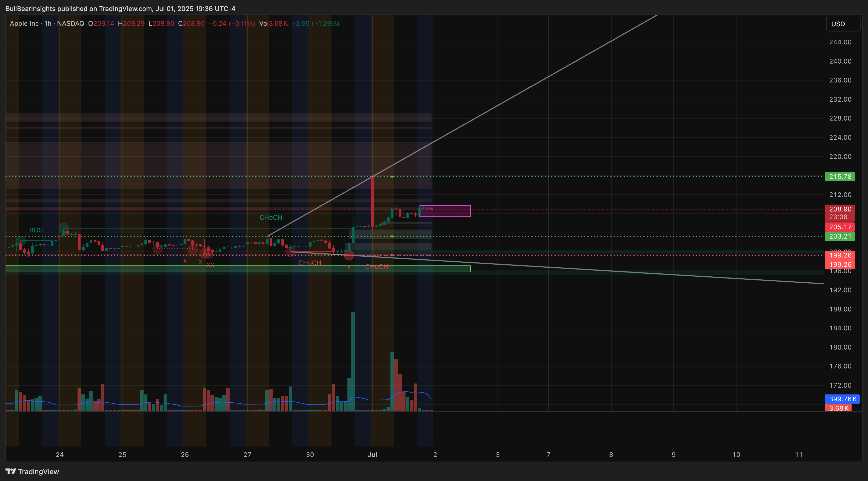Click date 25 on the time axis
The image size is (868, 481).
point(122,455)
